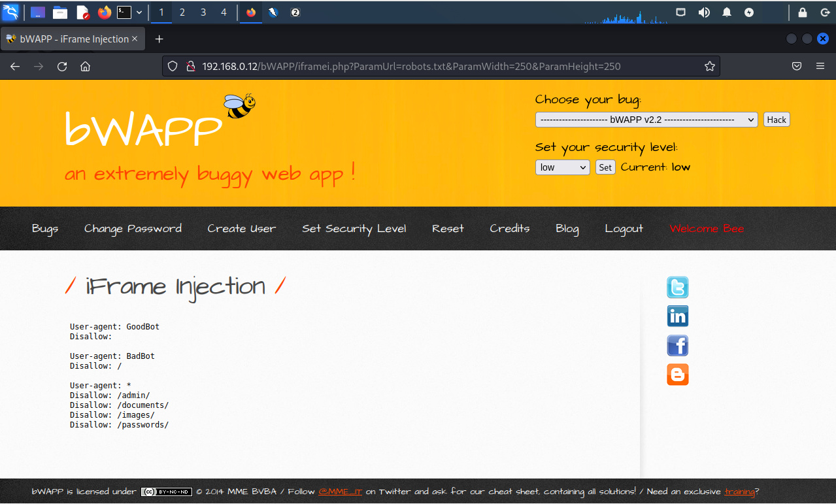Open the Kali applications menu
The width and height of the screenshot is (836, 504).
click(10, 12)
